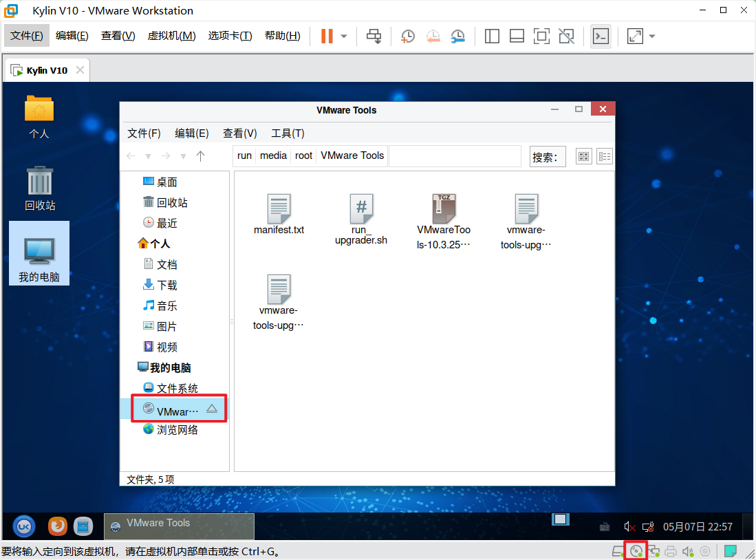Open the 工具(T) menu in file manager
Image resolution: width=756 pixels, height=560 pixels.
click(x=288, y=133)
